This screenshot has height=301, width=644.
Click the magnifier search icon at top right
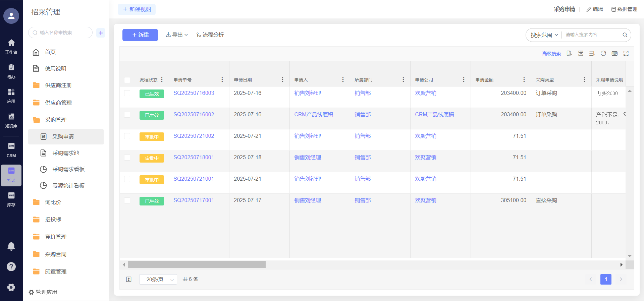tap(625, 35)
